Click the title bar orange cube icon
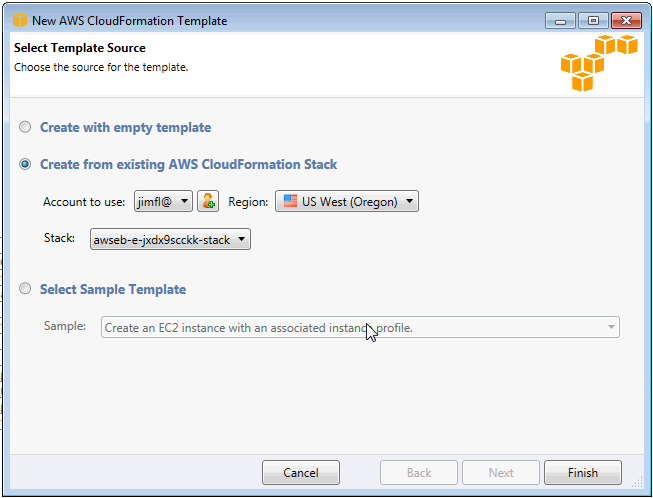 point(20,20)
